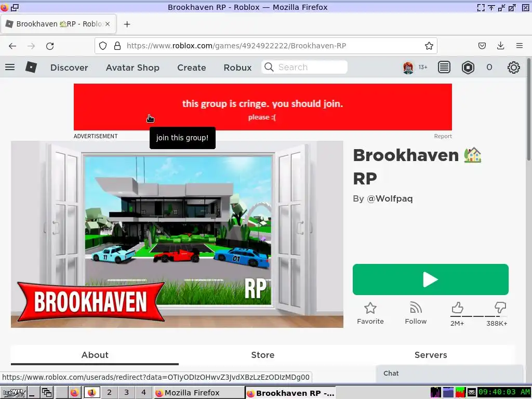Open the @Wolfpaq creator profile
Screen dimensions: 532x399
pos(390,198)
